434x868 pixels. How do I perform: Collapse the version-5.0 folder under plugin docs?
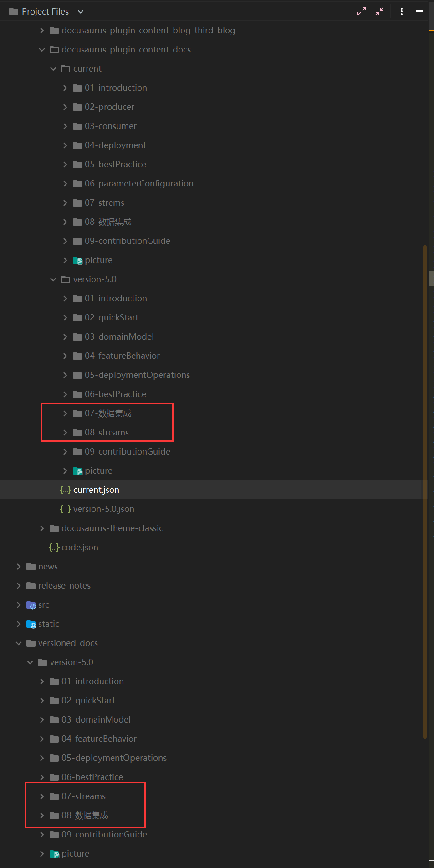53,279
